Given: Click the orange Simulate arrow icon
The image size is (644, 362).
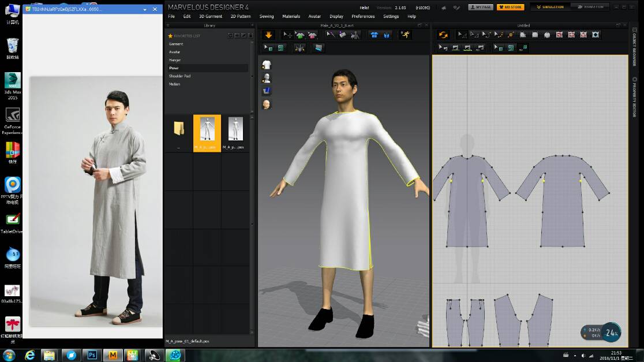Looking at the screenshot, I should tap(268, 35).
